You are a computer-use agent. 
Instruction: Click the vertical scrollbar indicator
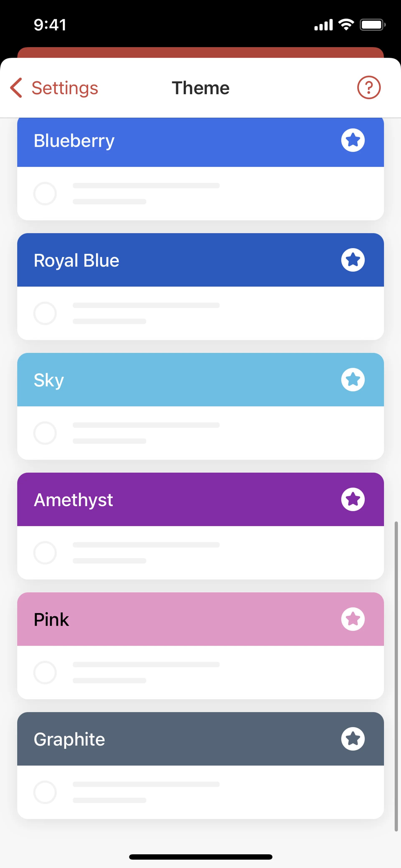click(396, 676)
